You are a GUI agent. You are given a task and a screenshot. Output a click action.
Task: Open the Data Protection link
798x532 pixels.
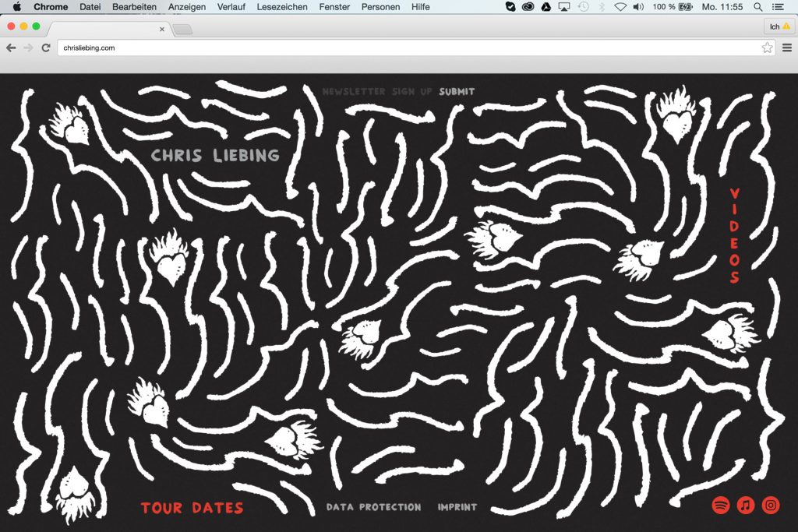pos(373,507)
